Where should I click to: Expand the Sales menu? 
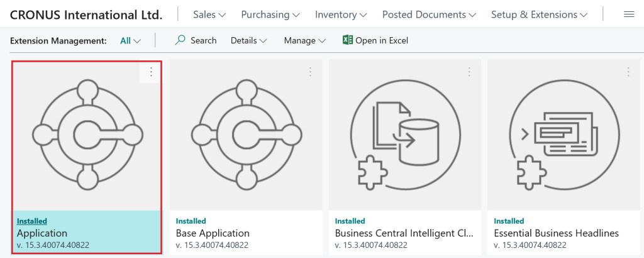(209, 14)
